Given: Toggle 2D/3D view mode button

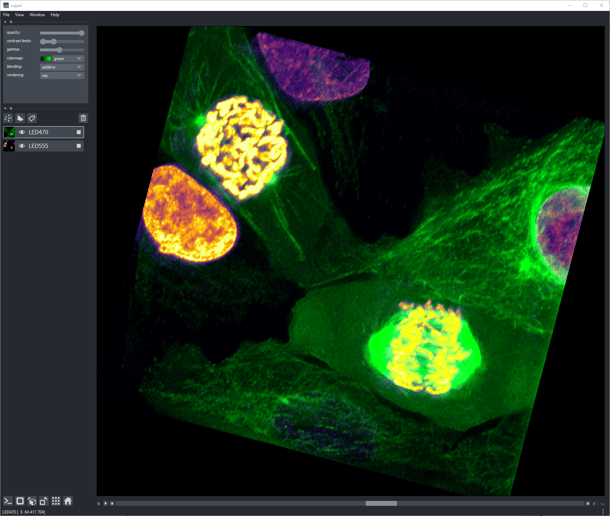Looking at the screenshot, I should [x=20, y=501].
